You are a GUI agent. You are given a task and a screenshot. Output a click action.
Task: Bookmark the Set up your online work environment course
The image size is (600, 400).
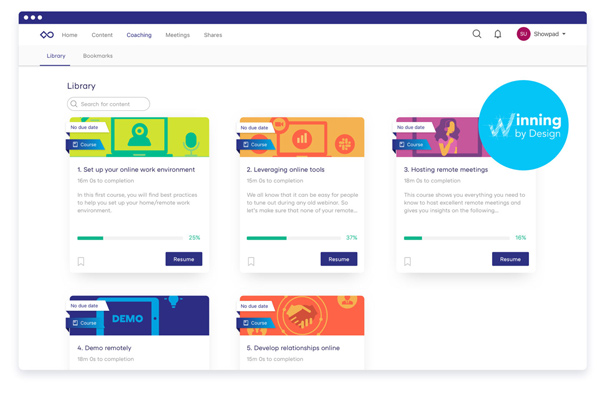click(81, 261)
